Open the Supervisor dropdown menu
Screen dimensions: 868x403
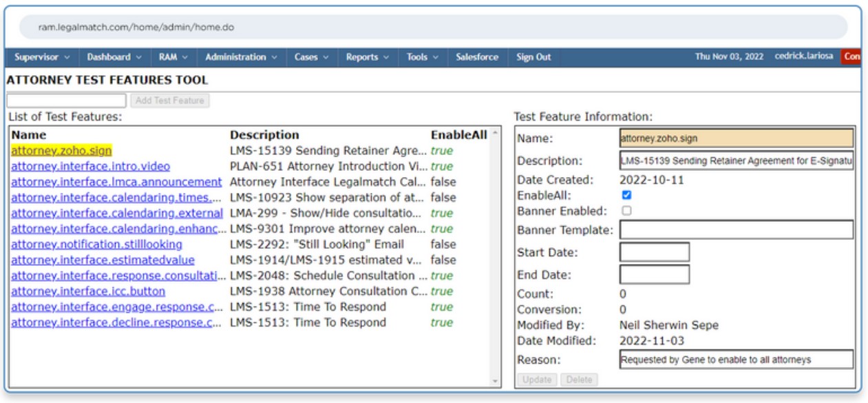(x=42, y=57)
